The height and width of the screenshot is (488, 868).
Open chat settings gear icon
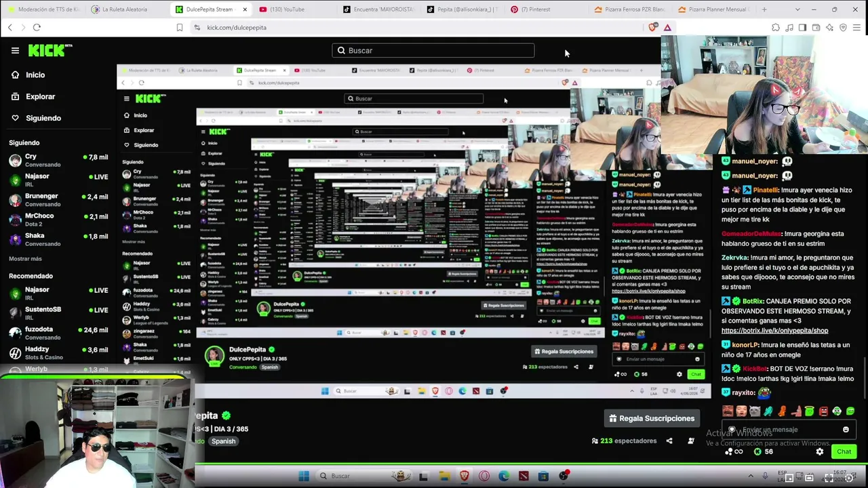820,451
